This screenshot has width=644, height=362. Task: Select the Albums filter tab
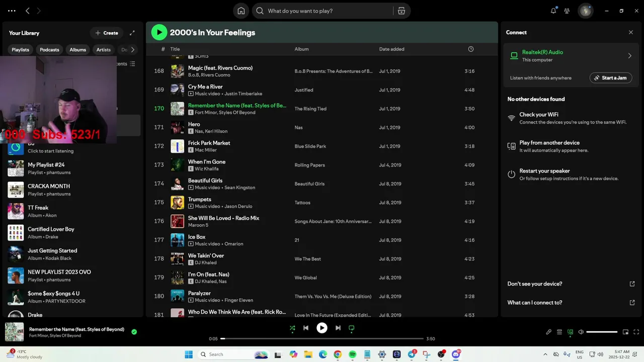pos(78,50)
